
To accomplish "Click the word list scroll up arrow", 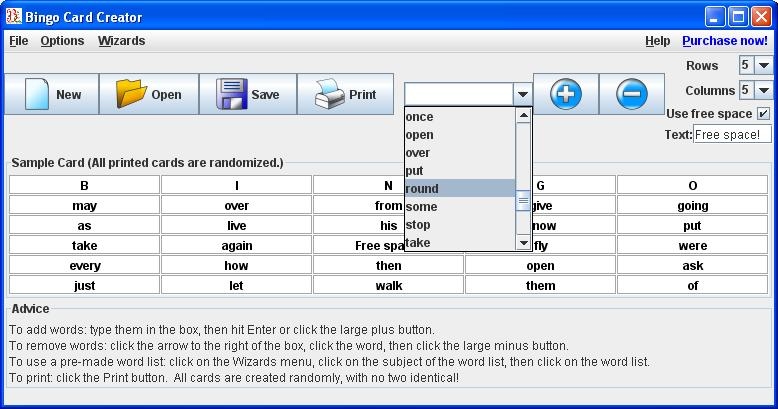I will pyautogui.click(x=523, y=116).
